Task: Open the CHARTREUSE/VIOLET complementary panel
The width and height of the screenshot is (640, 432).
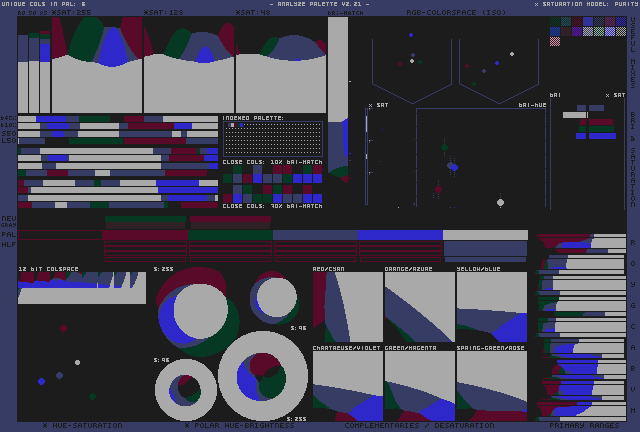Action: pyautogui.click(x=348, y=386)
